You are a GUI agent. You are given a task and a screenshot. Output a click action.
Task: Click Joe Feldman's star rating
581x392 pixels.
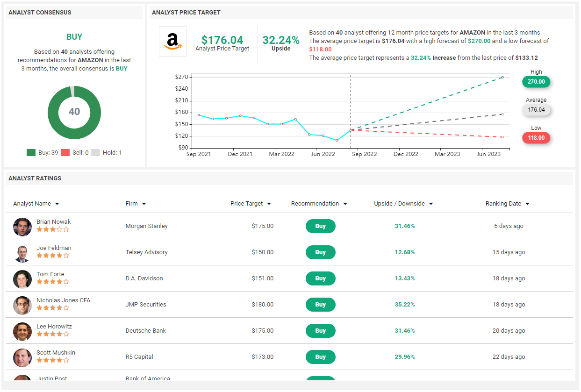(x=53, y=256)
